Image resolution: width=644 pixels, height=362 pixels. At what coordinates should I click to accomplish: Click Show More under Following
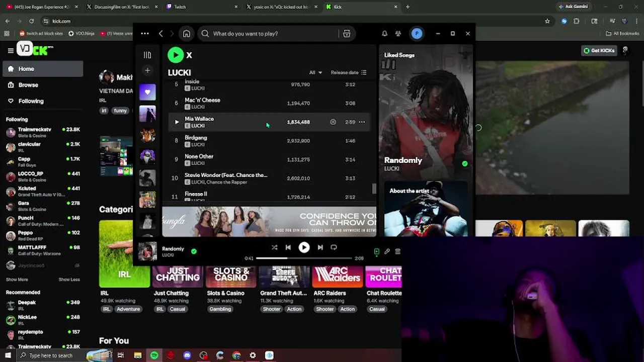point(17,280)
